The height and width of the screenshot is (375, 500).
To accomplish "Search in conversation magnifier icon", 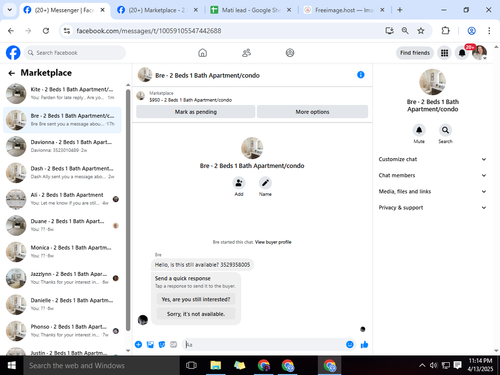I will [445, 130].
